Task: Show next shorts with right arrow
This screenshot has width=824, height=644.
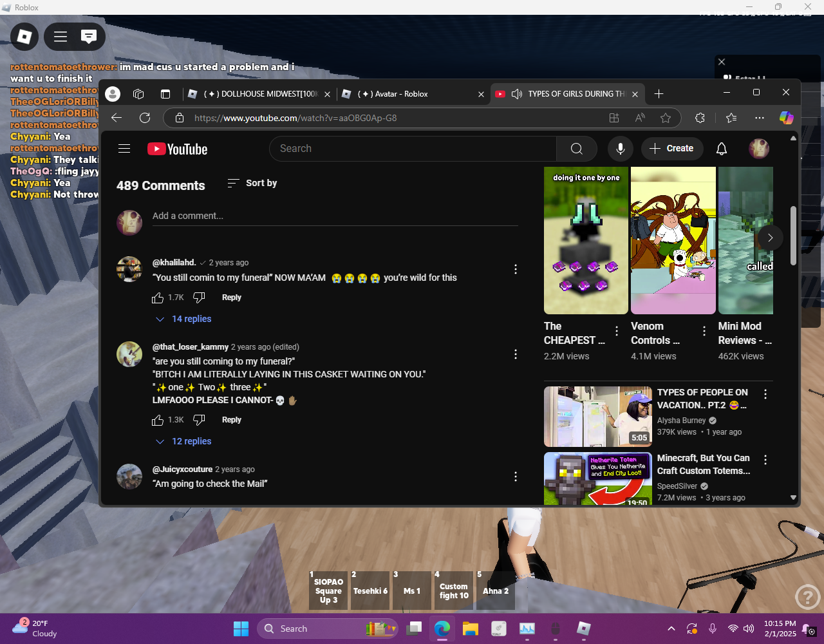Action: (770, 238)
